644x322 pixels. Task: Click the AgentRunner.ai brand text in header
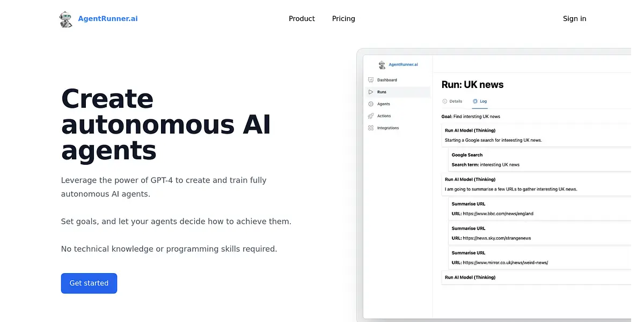(x=107, y=19)
